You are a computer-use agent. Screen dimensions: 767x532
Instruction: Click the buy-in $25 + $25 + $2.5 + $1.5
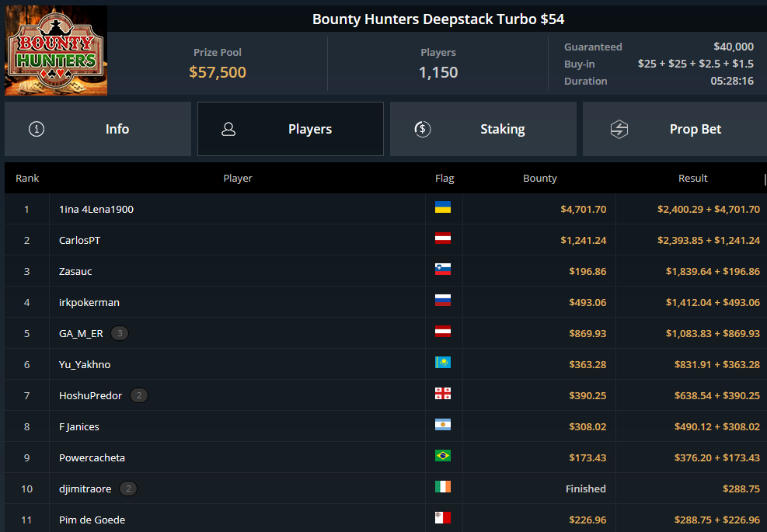(696, 64)
